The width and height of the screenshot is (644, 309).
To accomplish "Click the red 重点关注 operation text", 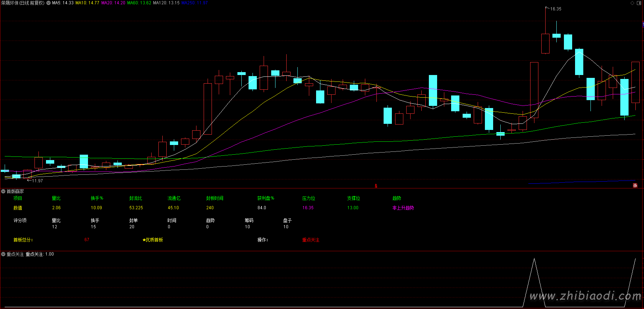I will click(x=311, y=240).
